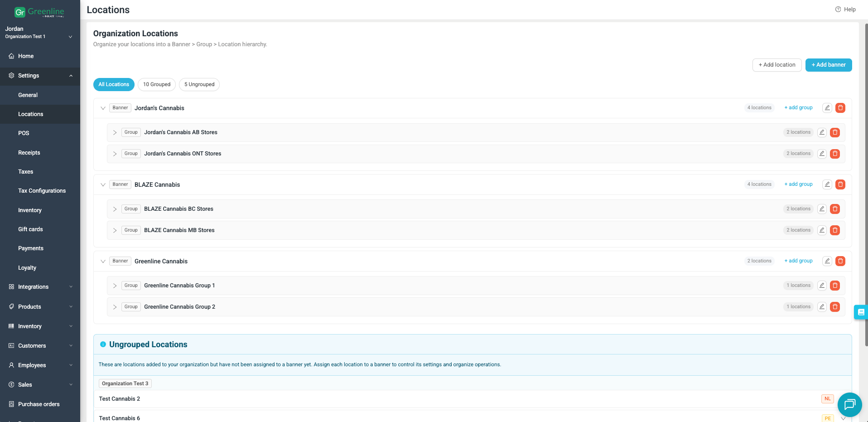Viewport: 868px width, 422px height.
Task: Open Purchase orders in the sidebar
Action: [x=40, y=404]
